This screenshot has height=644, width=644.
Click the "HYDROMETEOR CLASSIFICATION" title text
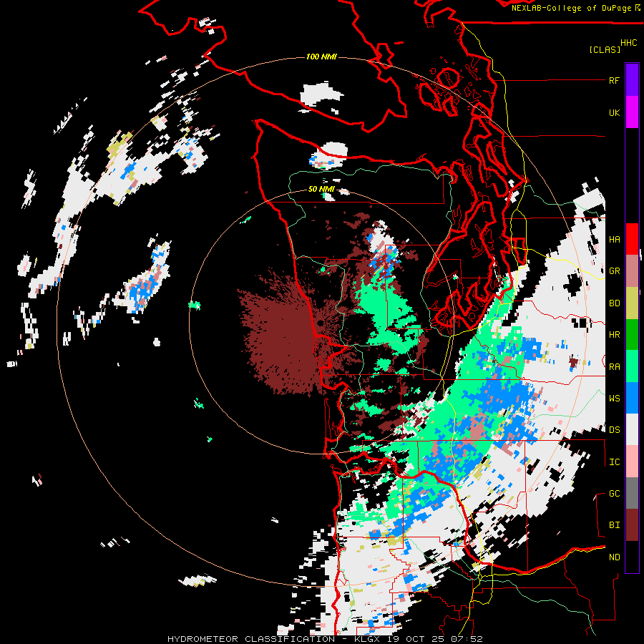click(251, 639)
